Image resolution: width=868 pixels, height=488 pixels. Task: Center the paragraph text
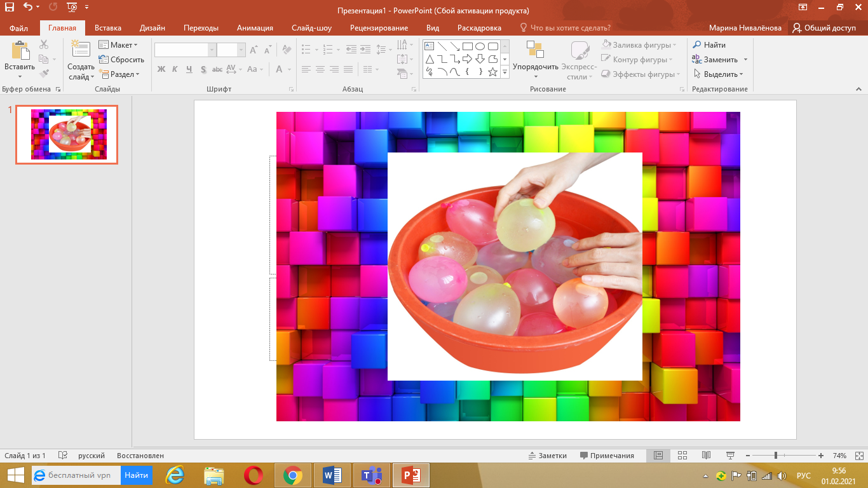tap(320, 69)
